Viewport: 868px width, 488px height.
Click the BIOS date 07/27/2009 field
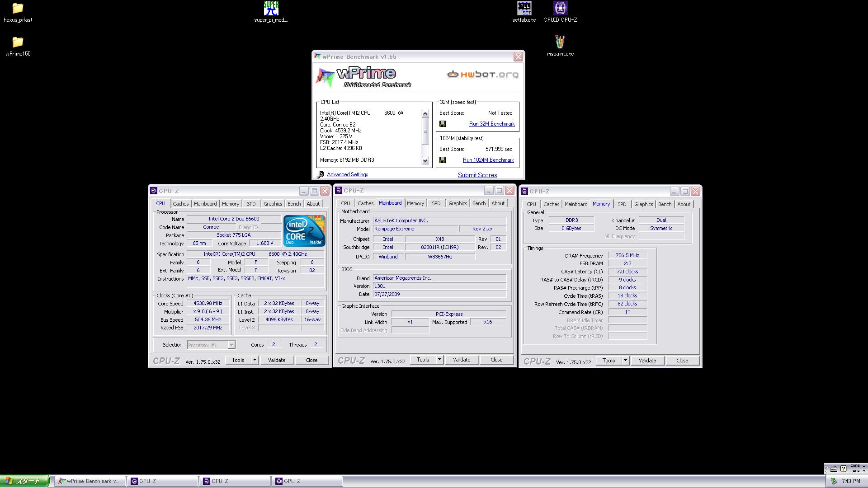click(439, 294)
